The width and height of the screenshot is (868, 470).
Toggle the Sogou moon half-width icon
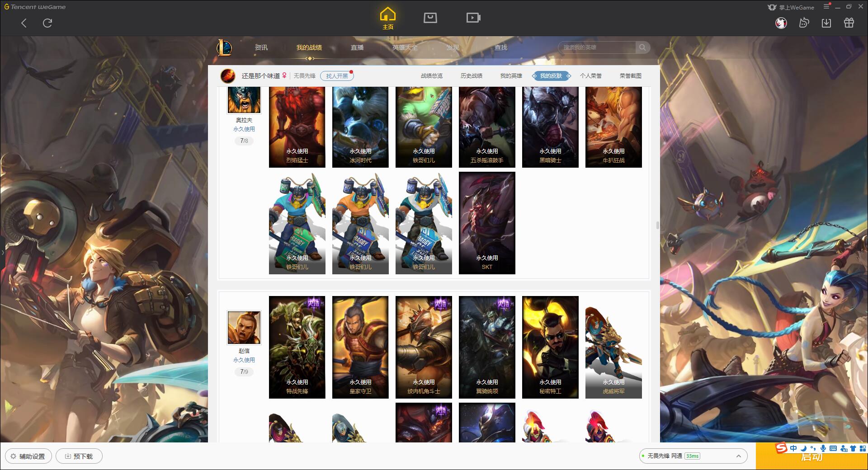[x=803, y=448]
